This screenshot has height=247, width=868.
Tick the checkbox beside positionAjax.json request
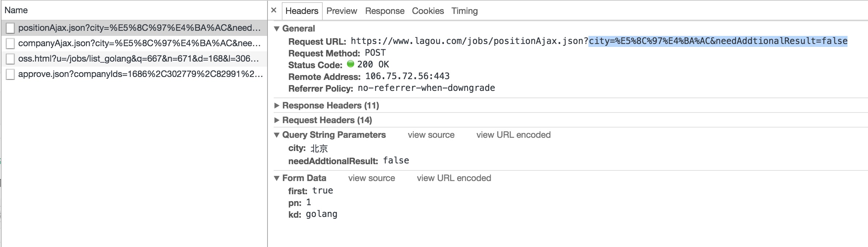tap(10, 28)
